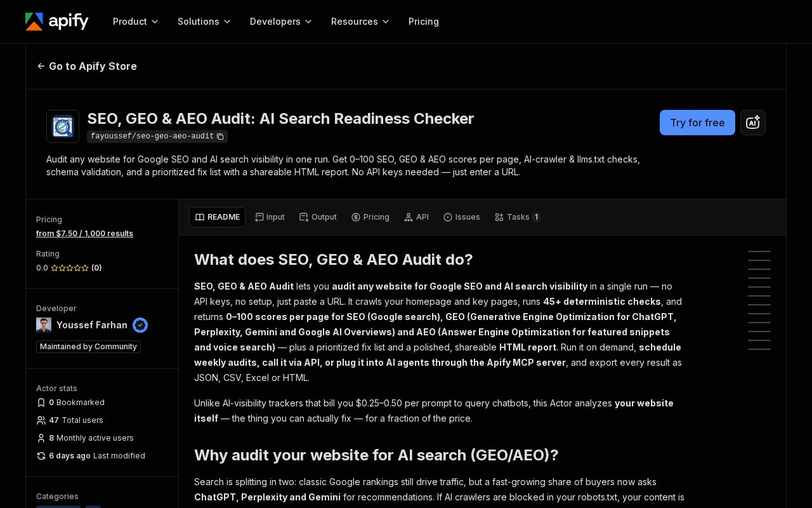The image size is (812, 508).
Task: Expand the Solutions menu
Action: [x=204, y=22]
